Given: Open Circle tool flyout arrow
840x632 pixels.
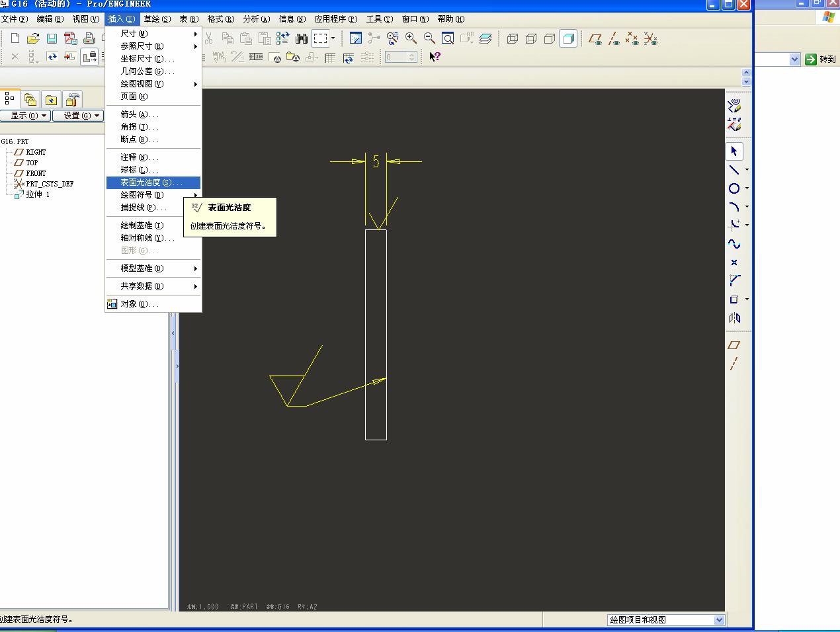Looking at the screenshot, I should (x=747, y=188).
